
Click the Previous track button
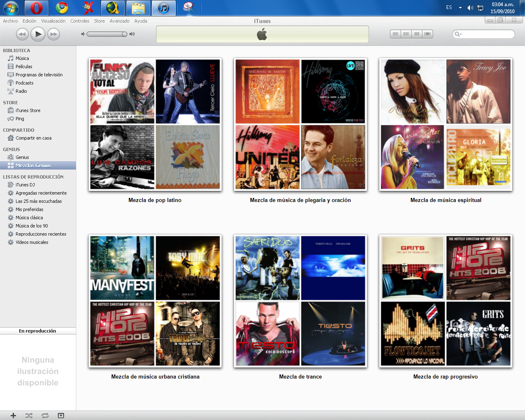tap(22, 34)
